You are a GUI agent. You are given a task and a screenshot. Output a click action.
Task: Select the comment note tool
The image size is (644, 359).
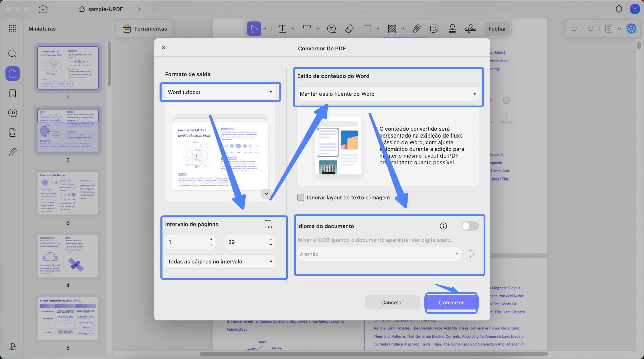(x=331, y=29)
